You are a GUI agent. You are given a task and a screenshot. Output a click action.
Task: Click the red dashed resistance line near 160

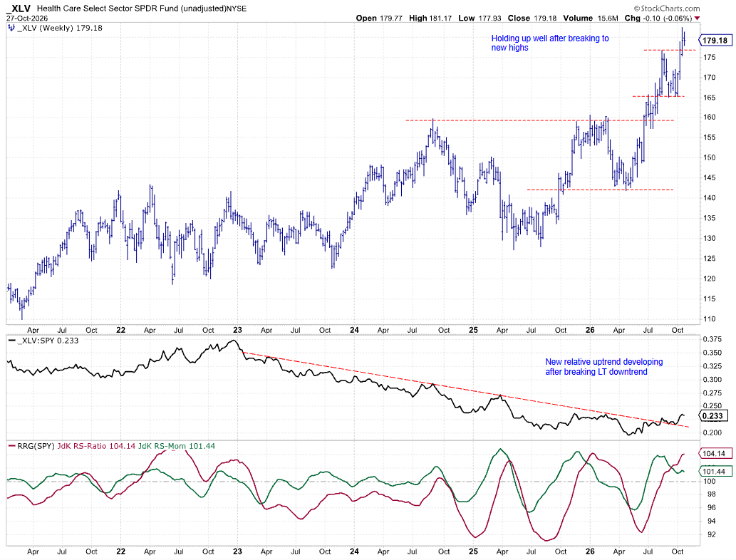pyautogui.click(x=540, y=120)
